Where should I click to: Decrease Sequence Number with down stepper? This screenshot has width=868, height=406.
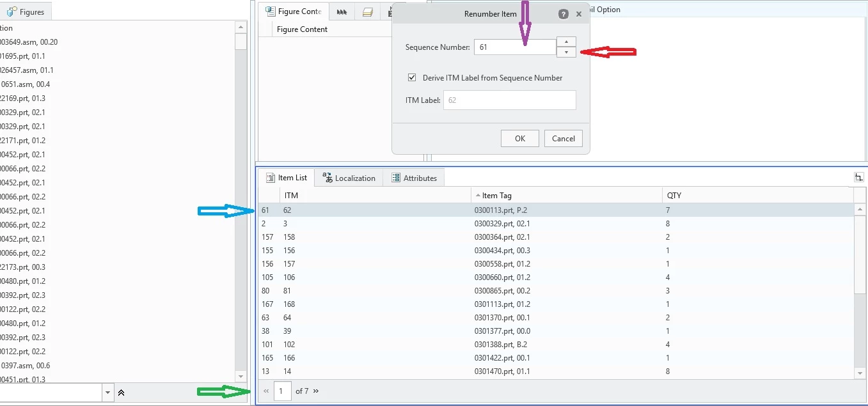click(x=566, y=52)
